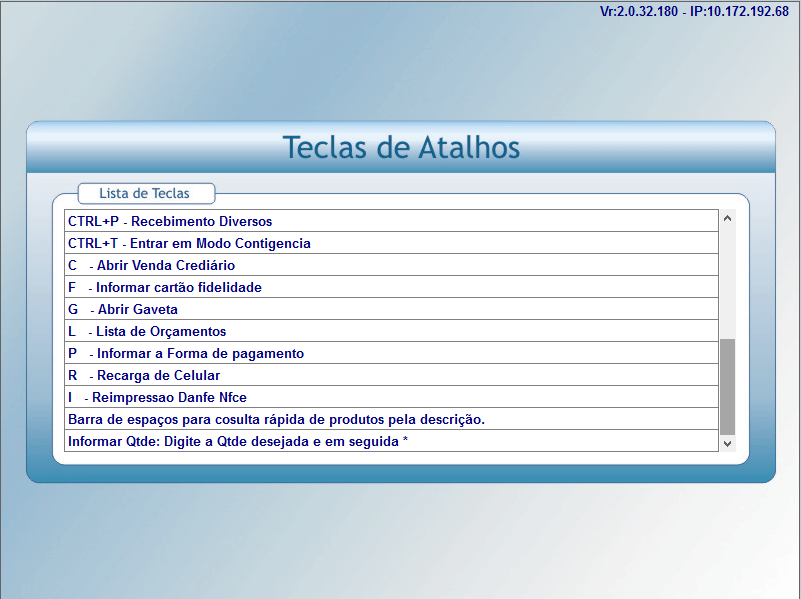
Task: Click R - Recarga de Celular row
Action: tap(391, 375)
